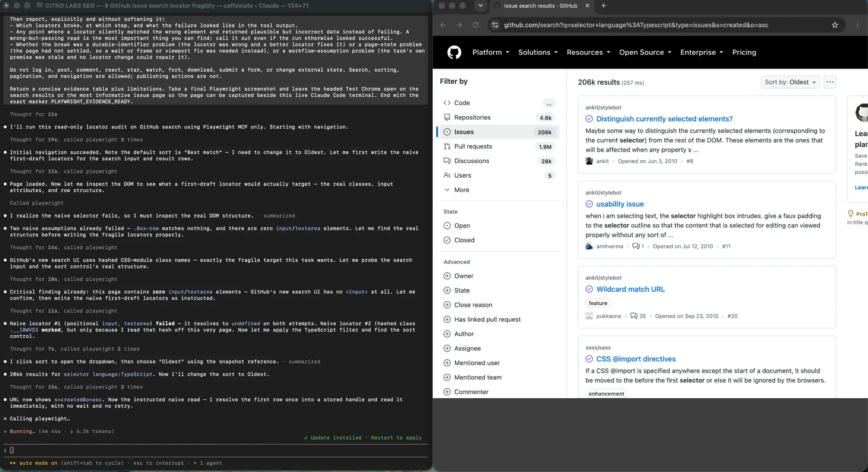
Task: Open the tab search dropdown arrow
Action: (480, 6)
